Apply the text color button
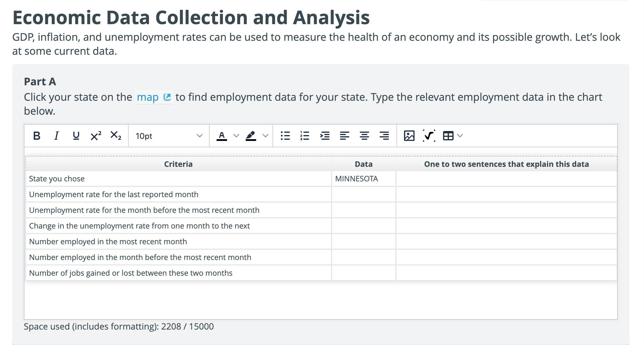644x345 pixels. 222,136
